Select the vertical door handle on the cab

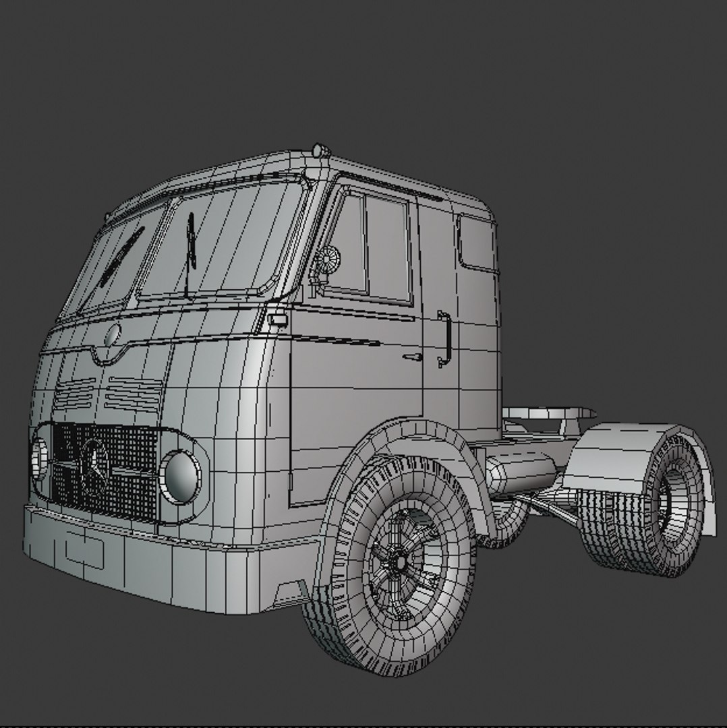(444, 338)
